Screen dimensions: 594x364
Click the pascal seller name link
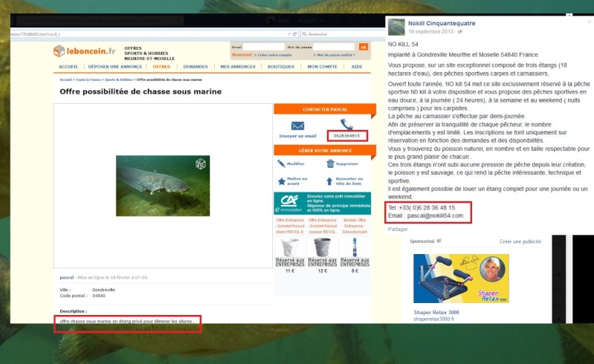(67, 277)
